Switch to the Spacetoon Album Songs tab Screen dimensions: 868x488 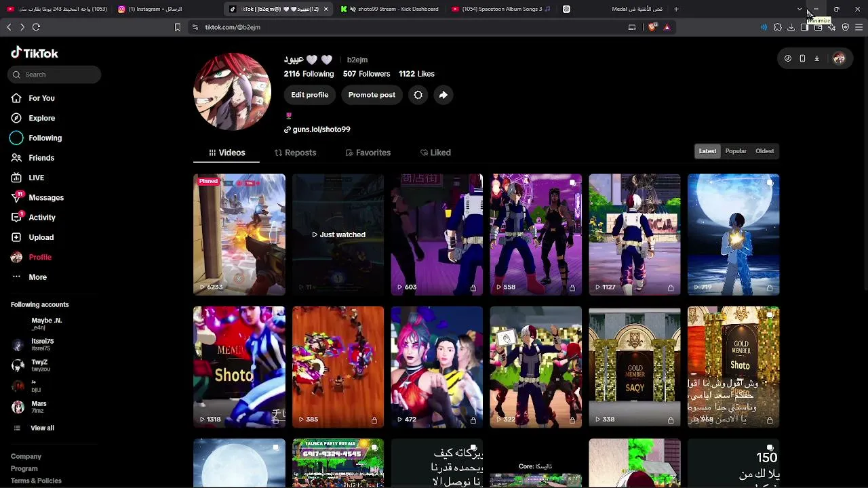[502, 9]
